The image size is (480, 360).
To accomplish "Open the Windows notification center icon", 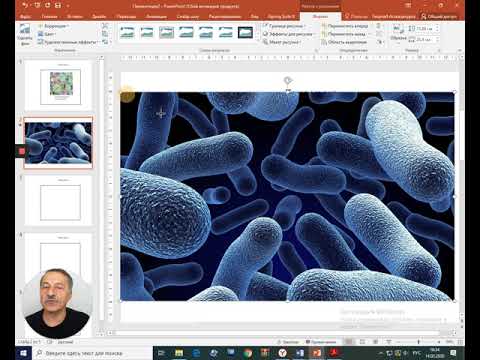I will click(x=453, y=353).
